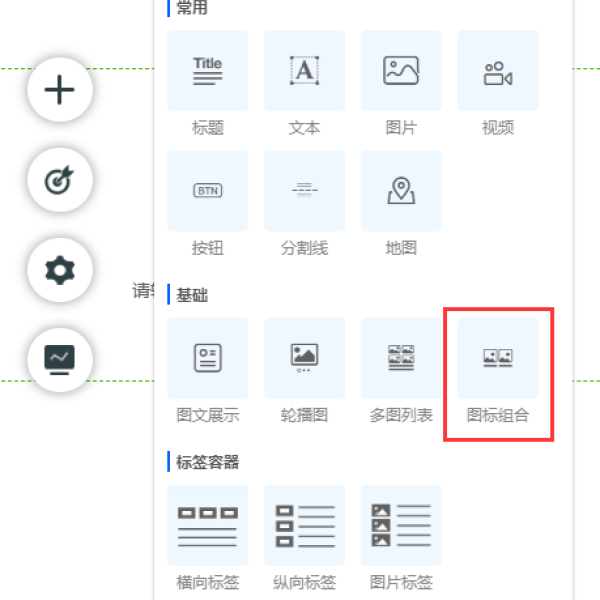The width and height of the screenshot is (600, 600).
Task: Click the monitor chart analytics button
Action: (60, 360)
